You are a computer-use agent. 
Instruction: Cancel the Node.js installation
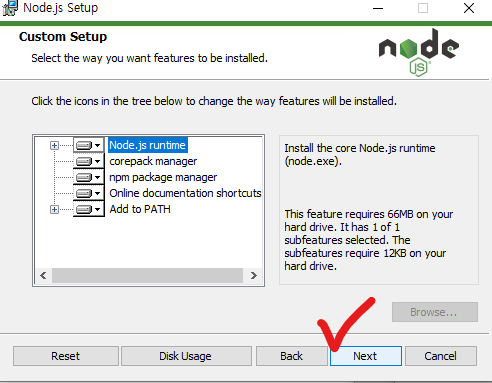[441, 356]
